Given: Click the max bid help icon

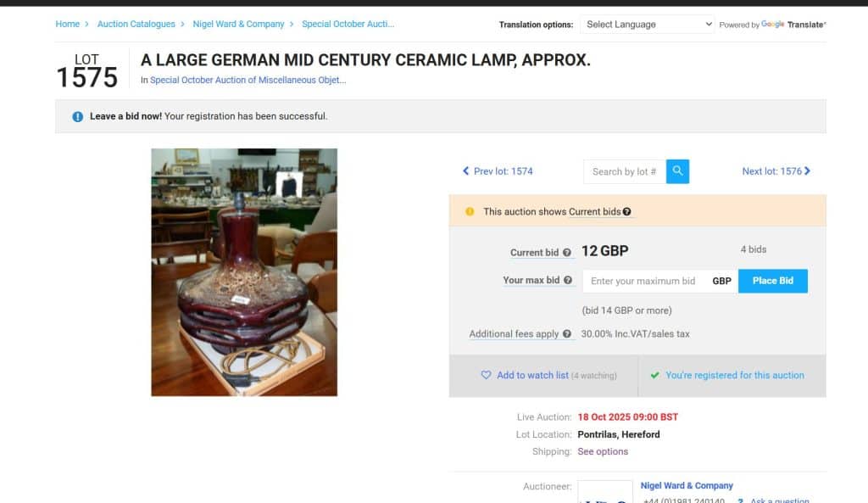Looking at the screenshot, I should click(x=568, y=280).
